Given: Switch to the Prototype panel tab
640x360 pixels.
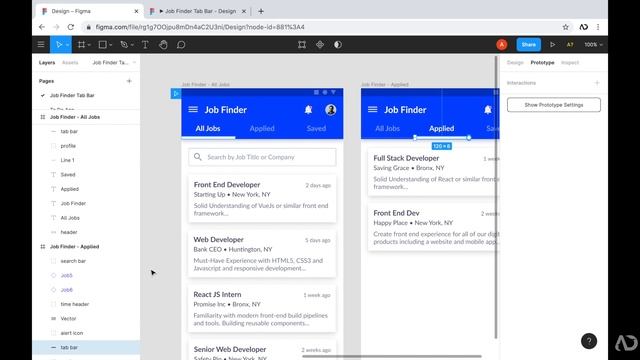Looking at the screenshot, I should [542, 62].
